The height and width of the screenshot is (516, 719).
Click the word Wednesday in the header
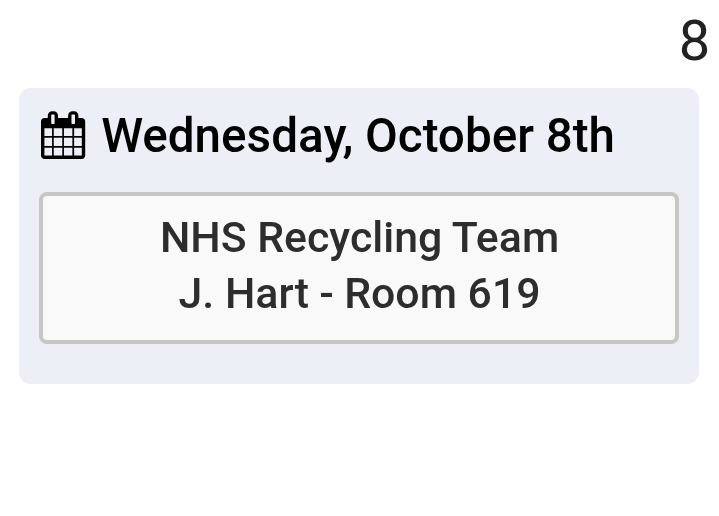point(226,136)
